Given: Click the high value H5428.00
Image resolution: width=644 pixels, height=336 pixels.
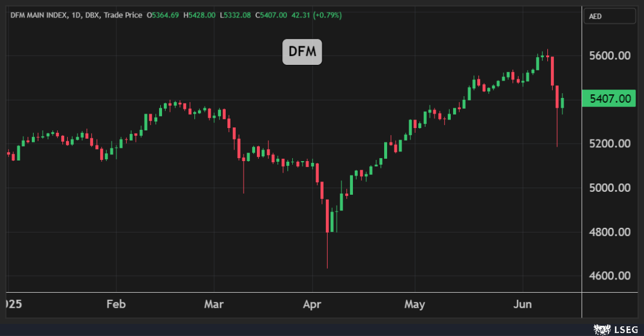Looking at the screenshot, I should click(x=199, y=15).
